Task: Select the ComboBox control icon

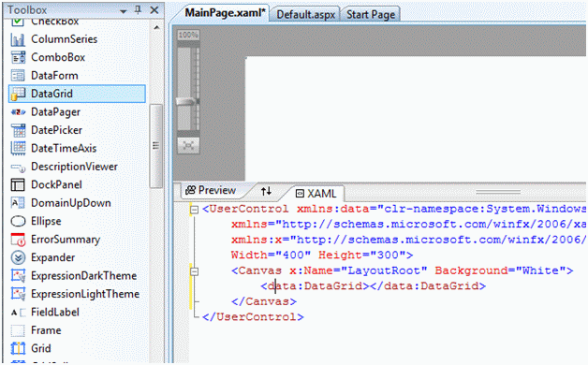Action: [x=18, y=57]
